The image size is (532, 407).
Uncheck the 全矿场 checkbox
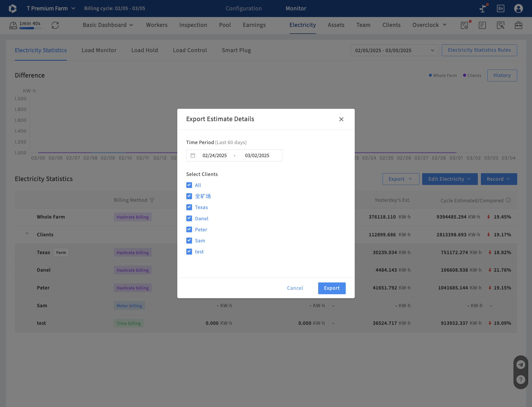189,196
